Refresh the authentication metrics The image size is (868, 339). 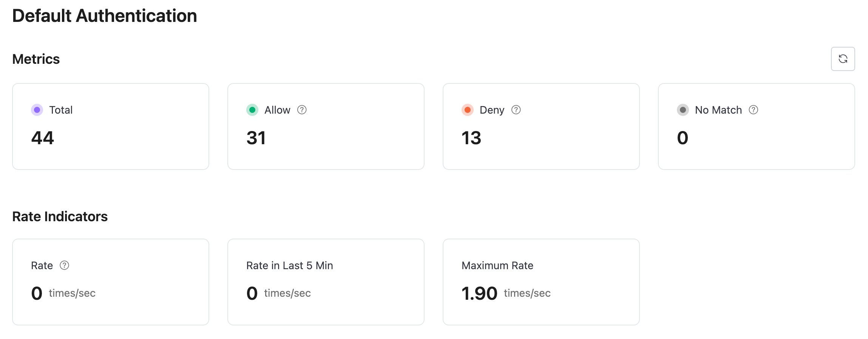pyautogui.click(x=843, y=59)
